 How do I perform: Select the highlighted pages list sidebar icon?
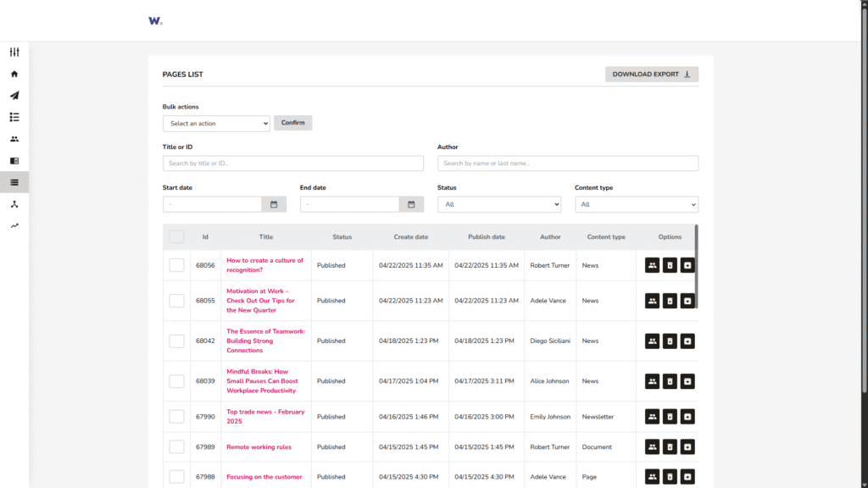click(14, 183)
